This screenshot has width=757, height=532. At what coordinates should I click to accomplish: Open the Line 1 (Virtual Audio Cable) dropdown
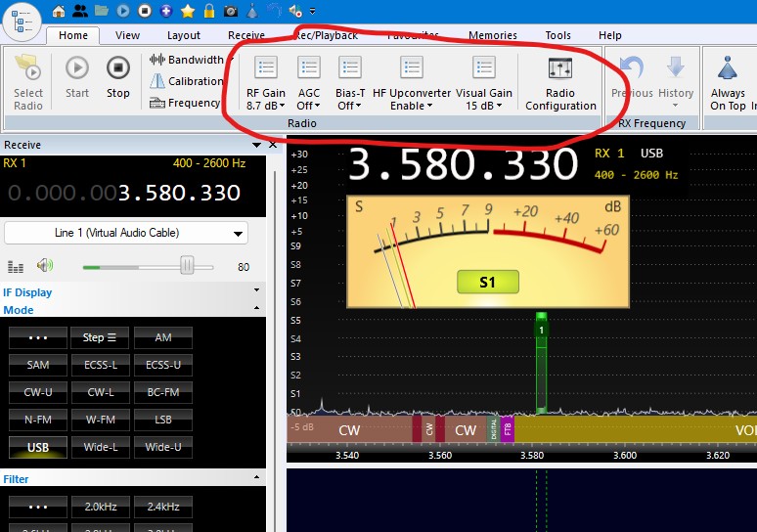[x=126, y=233]
